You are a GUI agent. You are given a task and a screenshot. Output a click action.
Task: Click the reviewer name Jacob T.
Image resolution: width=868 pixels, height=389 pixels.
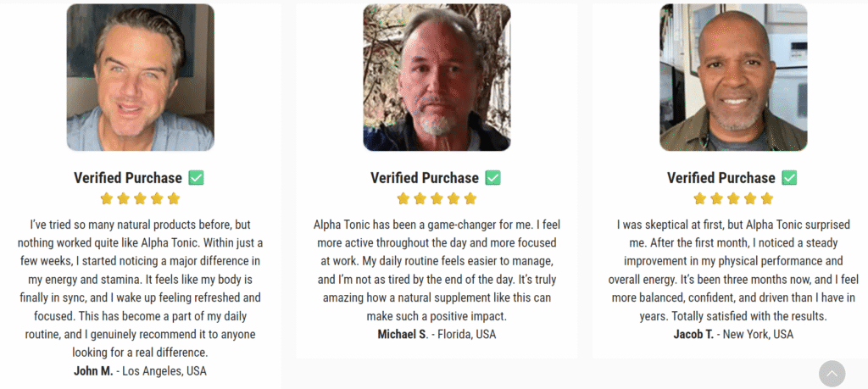coord(694,334)
